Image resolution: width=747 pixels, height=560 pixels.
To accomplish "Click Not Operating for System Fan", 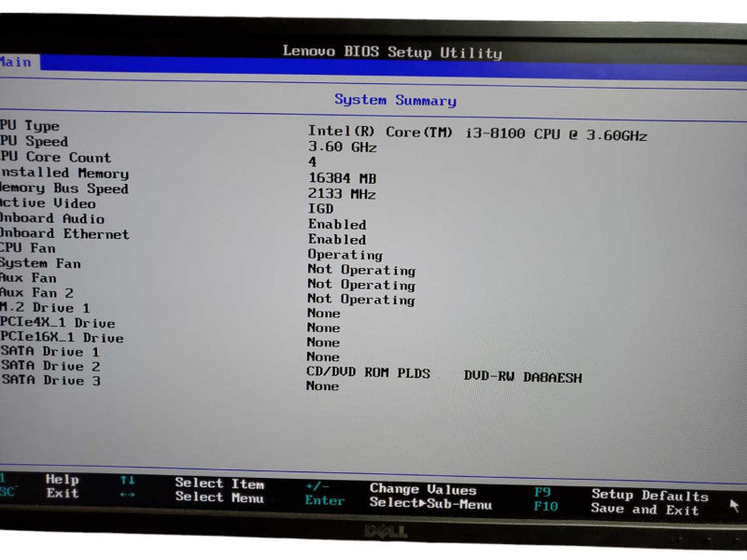I will click(x=361, y=270).
